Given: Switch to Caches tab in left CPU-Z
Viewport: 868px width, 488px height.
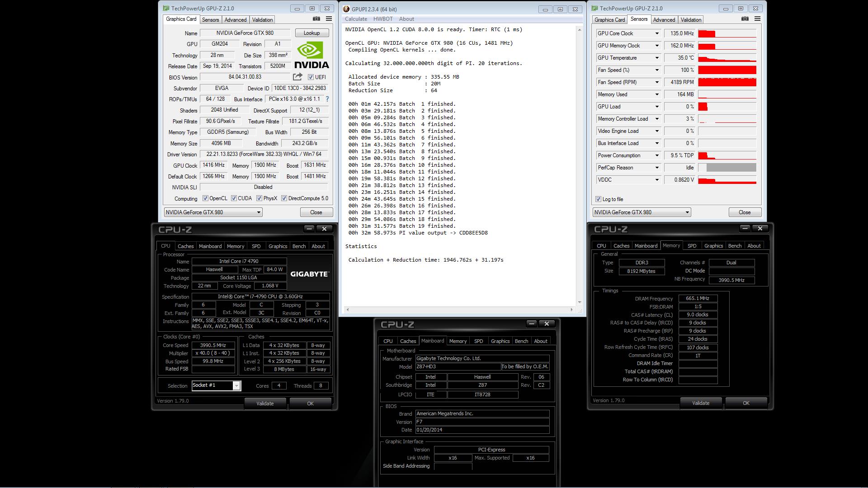Looking at the screenshot, I should (x=185, y=246).
